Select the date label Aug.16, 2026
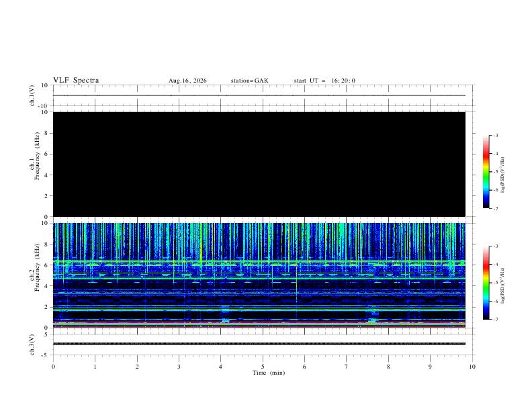 [187, 81]
